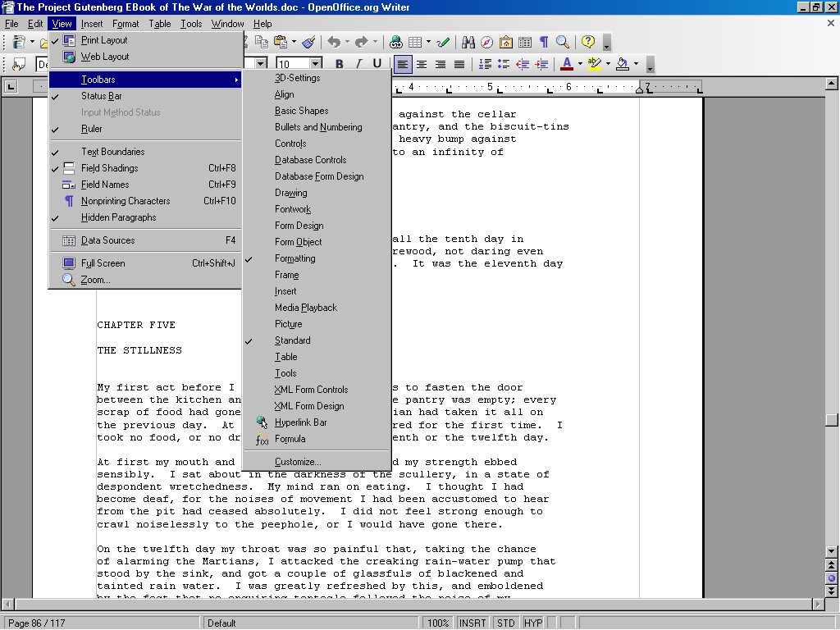Toggle the Formatting toolbar checkmark

[x=295, y=258]
